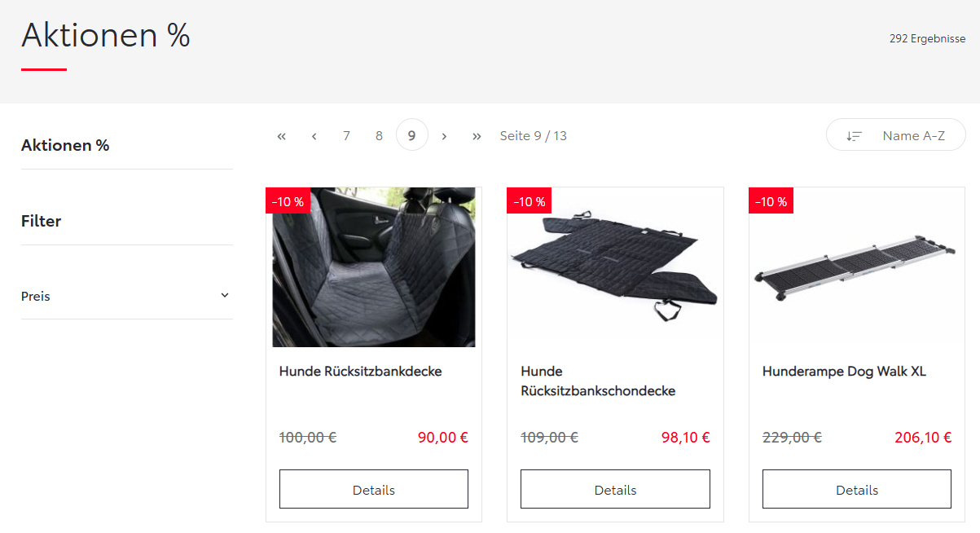This screenshot has width=980, height=533.
Task: Open the Hunderampe Dog Walk XL title link
Action: (844, 372)
